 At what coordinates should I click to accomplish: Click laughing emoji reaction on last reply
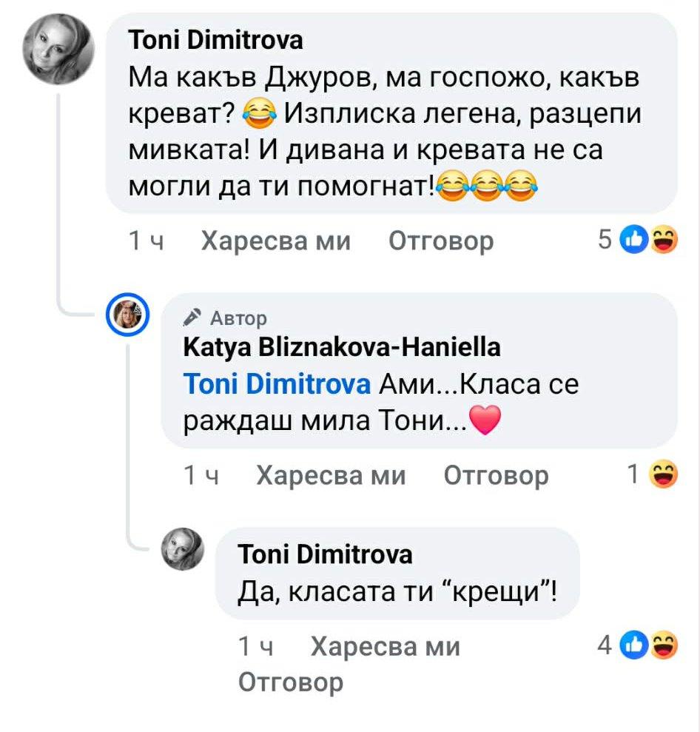tap(664, 646)
